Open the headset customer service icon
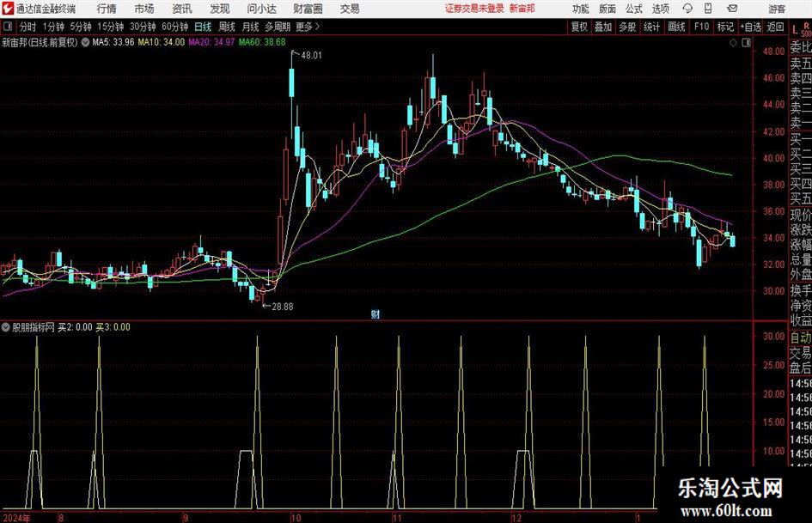The width and height of the screenshot is (812, 523). coord(687,9)
